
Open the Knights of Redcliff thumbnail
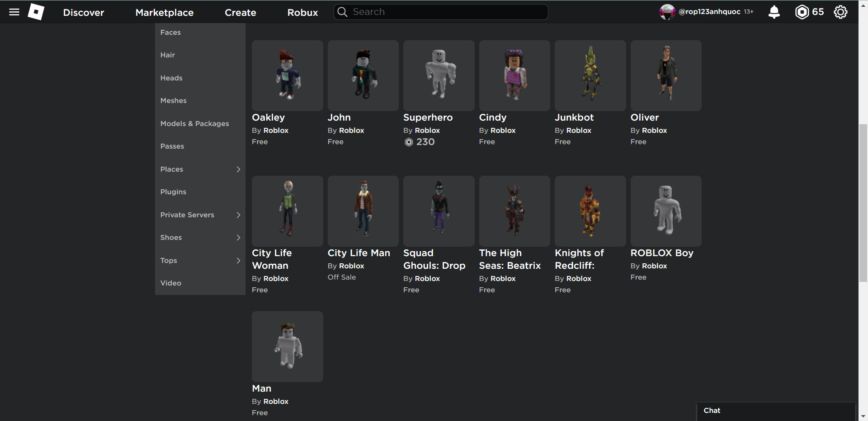[590, 211]
